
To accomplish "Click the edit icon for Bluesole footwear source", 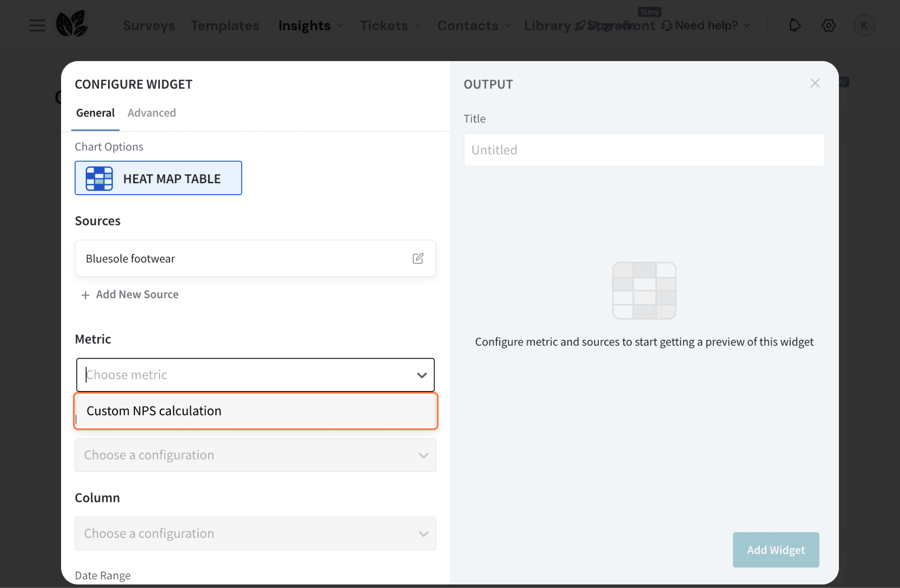I will pyautogui.click(x=417, y=258).
